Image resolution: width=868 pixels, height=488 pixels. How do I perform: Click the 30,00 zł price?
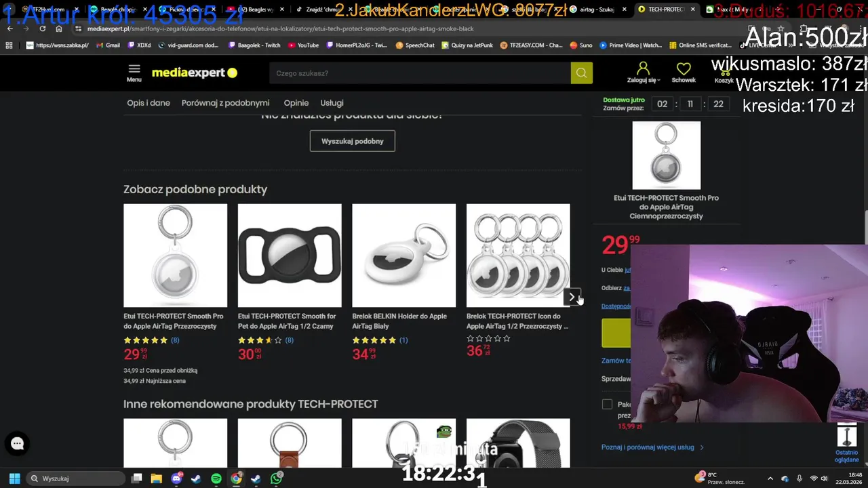250,353
